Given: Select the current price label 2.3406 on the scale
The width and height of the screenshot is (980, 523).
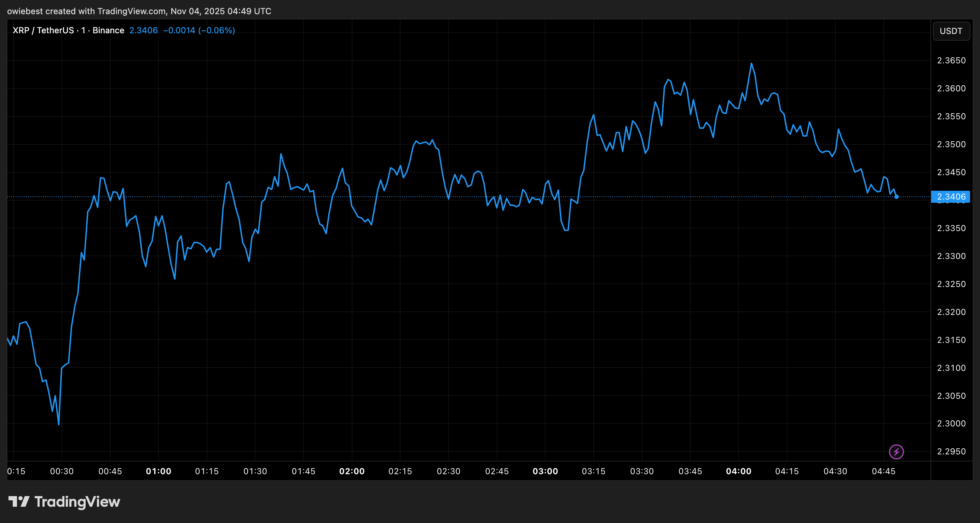Looking at the screenshot, I should pos(951,197).
